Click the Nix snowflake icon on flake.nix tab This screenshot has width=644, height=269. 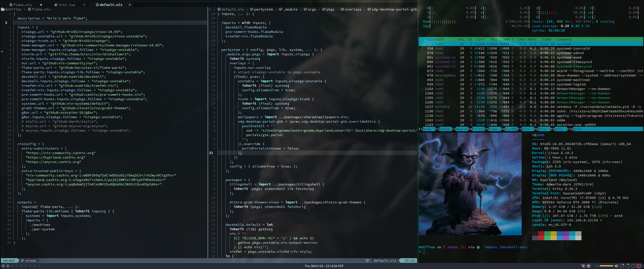[x=11, y=5]
